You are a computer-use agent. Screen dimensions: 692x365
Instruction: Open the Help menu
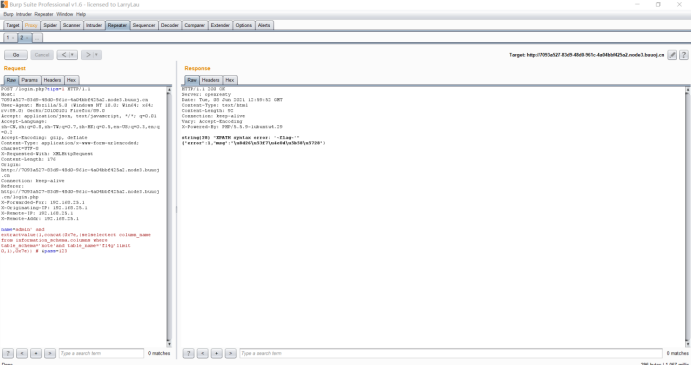[81, 14]
